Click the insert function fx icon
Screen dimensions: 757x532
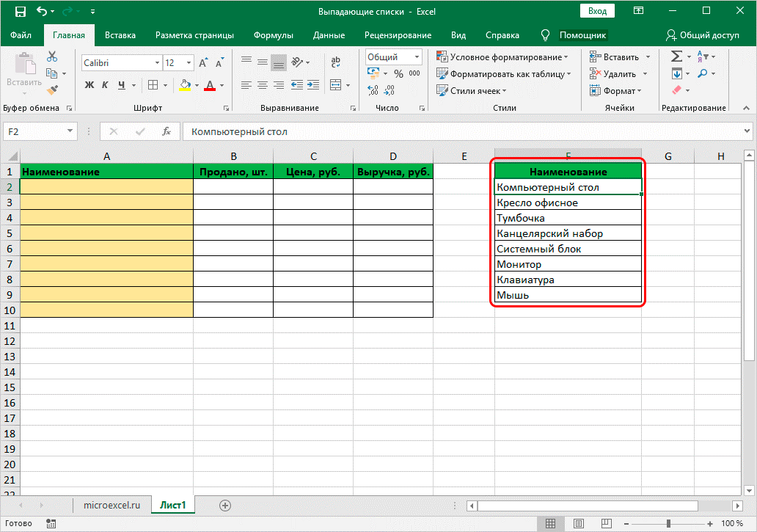[167, 132]
